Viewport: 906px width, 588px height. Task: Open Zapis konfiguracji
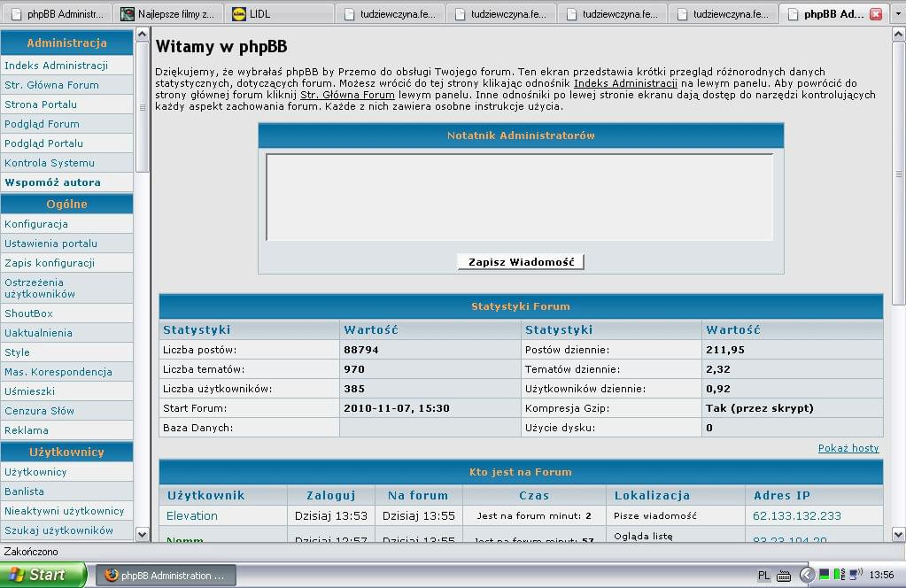point(49,263)
